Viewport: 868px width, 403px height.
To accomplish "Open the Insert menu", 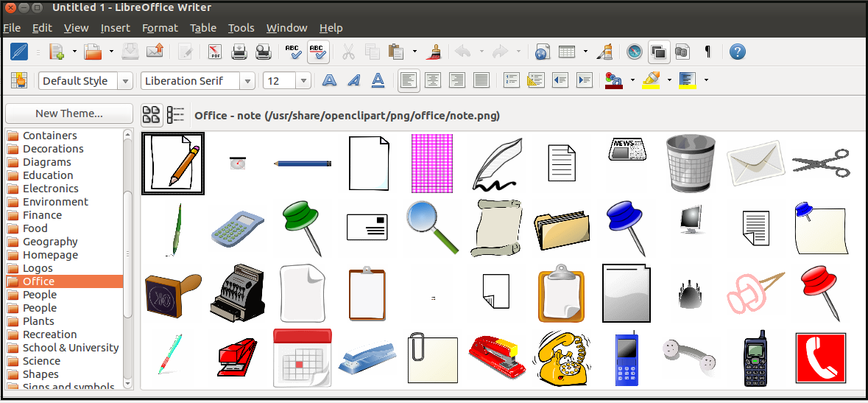I will [115, 28].
